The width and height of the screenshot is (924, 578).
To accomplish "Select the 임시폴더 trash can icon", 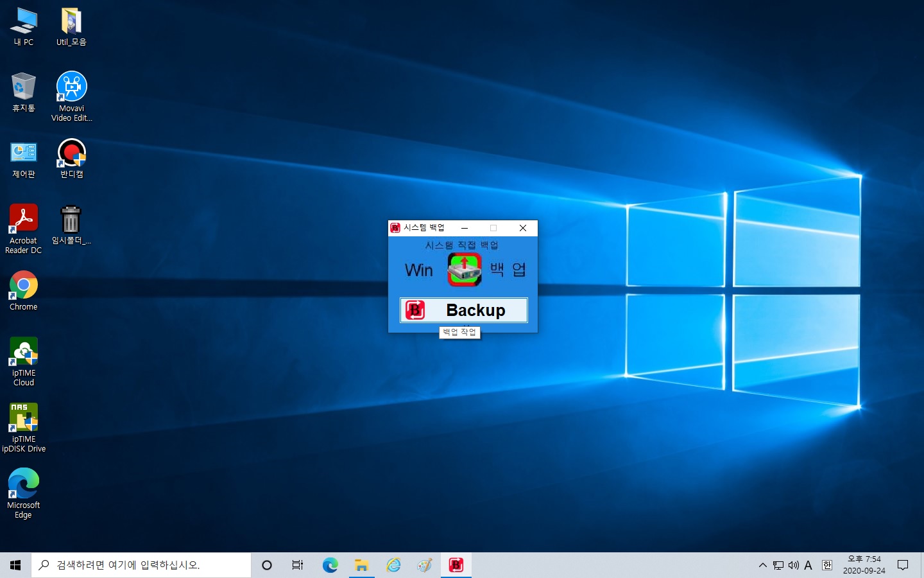I will (71, 225).
